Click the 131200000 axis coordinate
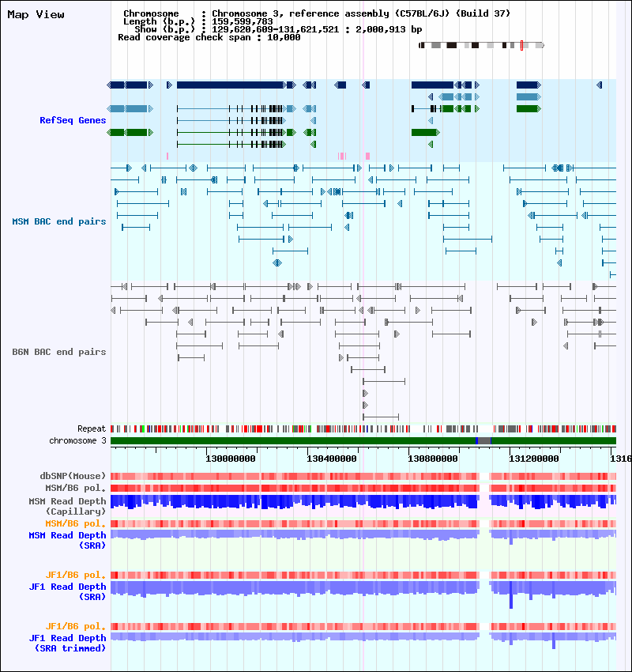The height and width of the screenshot is (672, 632). (533, 459)
